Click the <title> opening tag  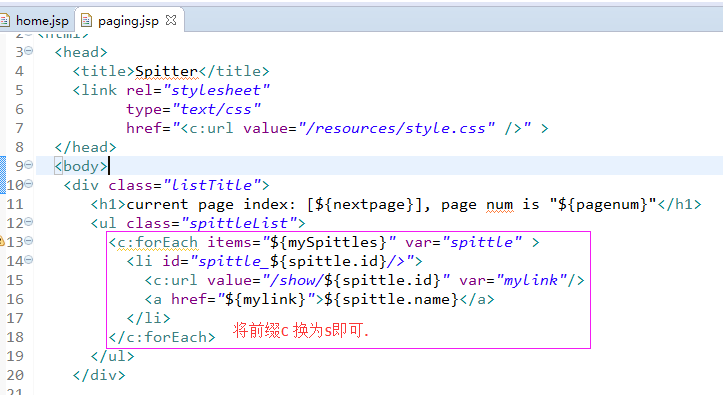coord(104,71)
